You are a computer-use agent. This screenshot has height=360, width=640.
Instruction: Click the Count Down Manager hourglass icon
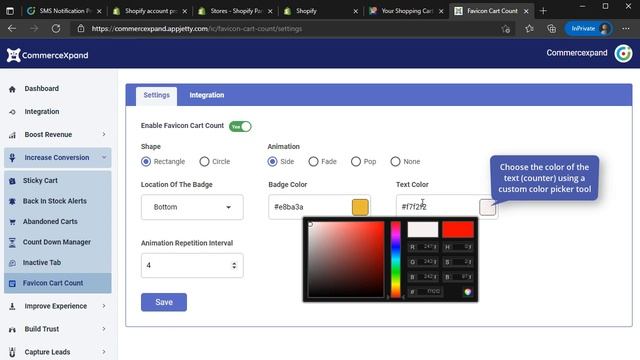click(x=12, y=242)
